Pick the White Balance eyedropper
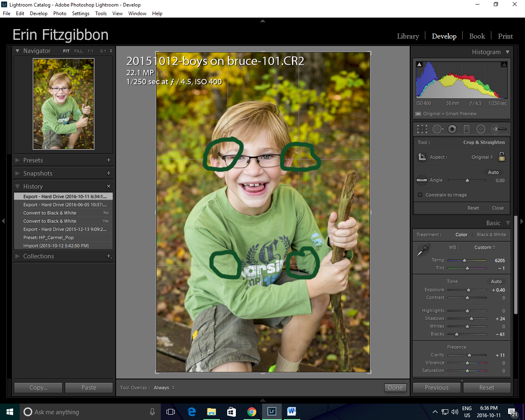The height and width of the screenshot is (420, 525). click(x=423, y=249)
